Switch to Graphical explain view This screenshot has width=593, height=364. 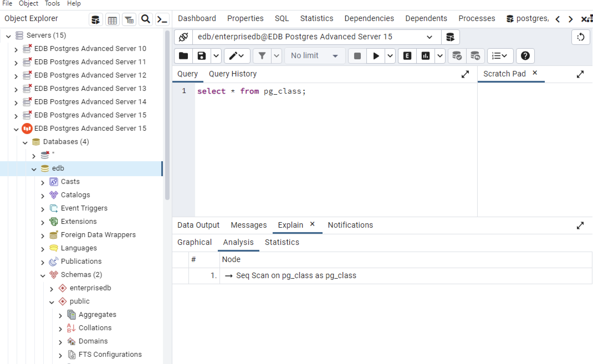pyautogui.click(x=194, y=242)
